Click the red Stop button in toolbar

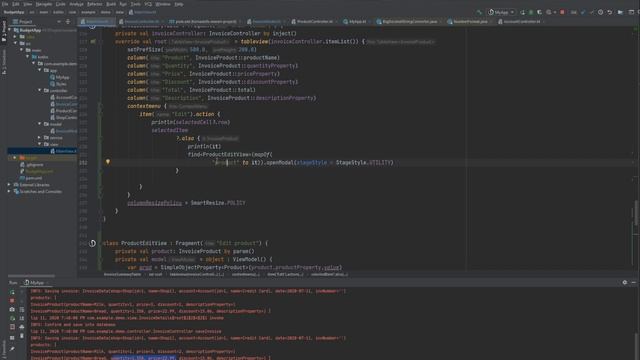(x=562, y=12)
